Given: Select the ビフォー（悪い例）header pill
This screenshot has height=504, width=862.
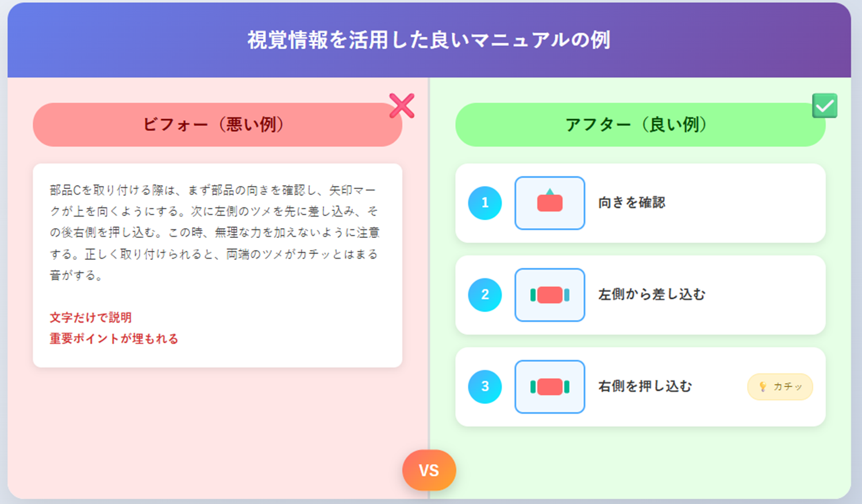Looking at the screenshot, I should 217,125.
